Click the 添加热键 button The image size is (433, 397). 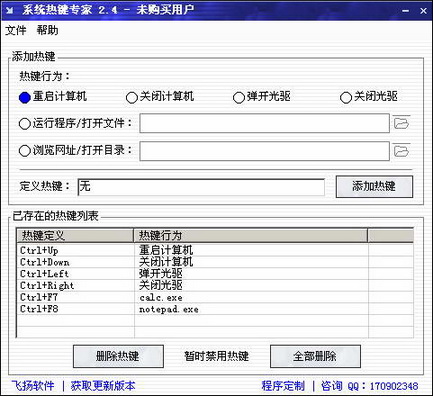(374, 186)
